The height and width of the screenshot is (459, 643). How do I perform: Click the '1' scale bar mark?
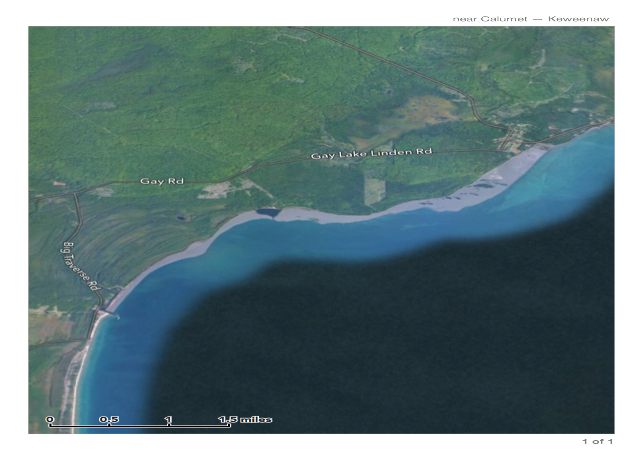168,419
